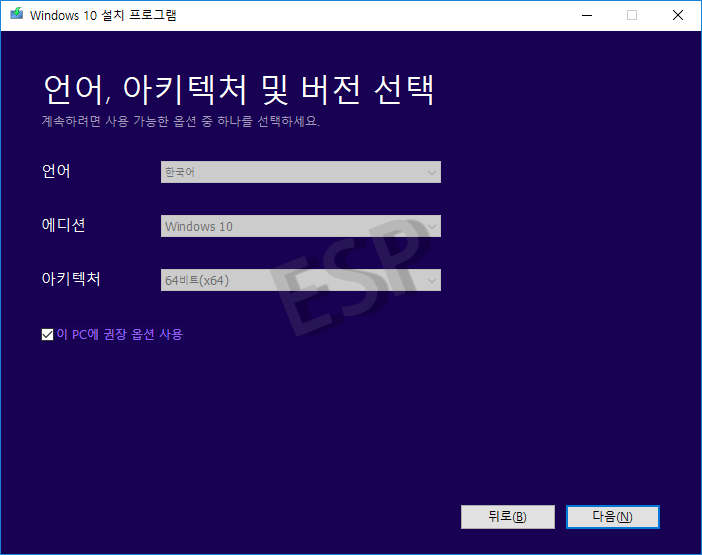
Task: Open the 아키텍처 dropdown showing 64비트(x64)
Action: 301,280
